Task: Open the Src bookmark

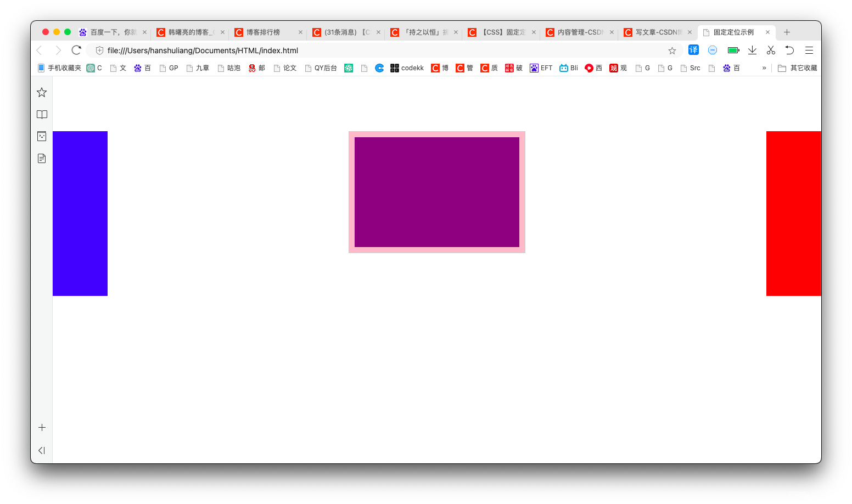Action: click(x=690, y=68)
